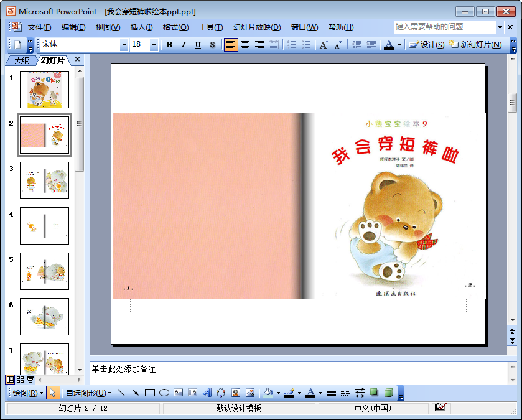Click the New document icon
The width and height of the screenshot is (522, 420).
pos(18,45)
